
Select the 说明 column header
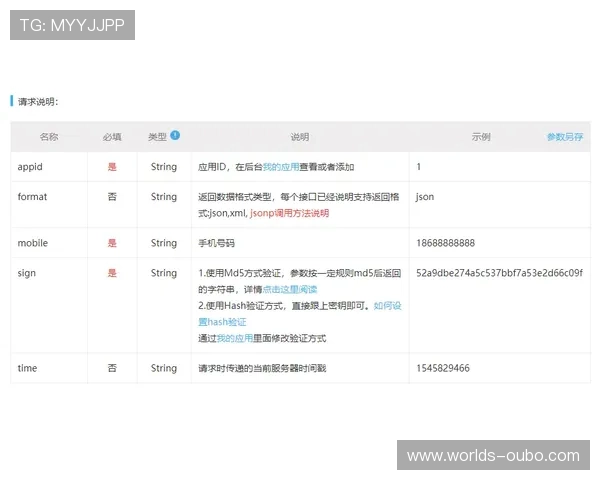(x=300, y=137)
